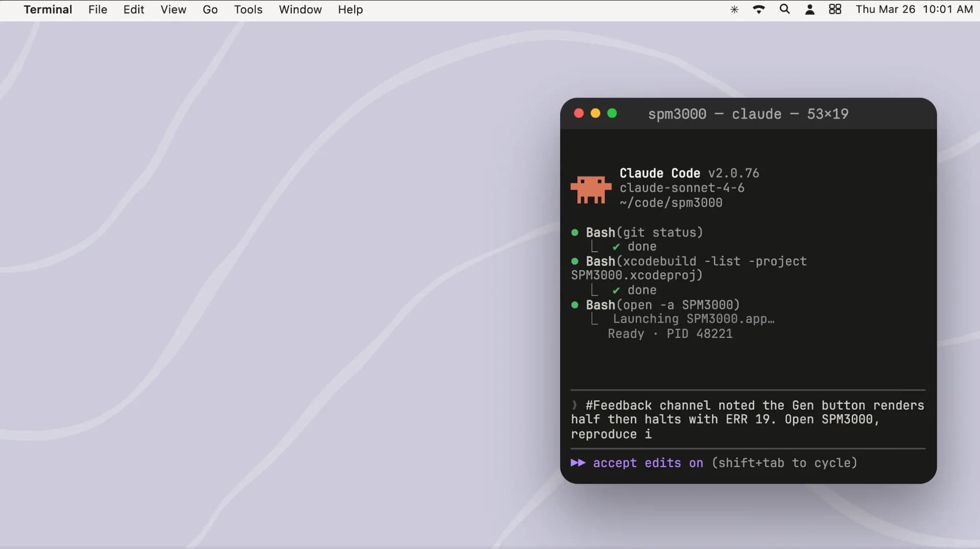Open the Window menu
This screenshot has width=980, height=549.
point(300,9)
